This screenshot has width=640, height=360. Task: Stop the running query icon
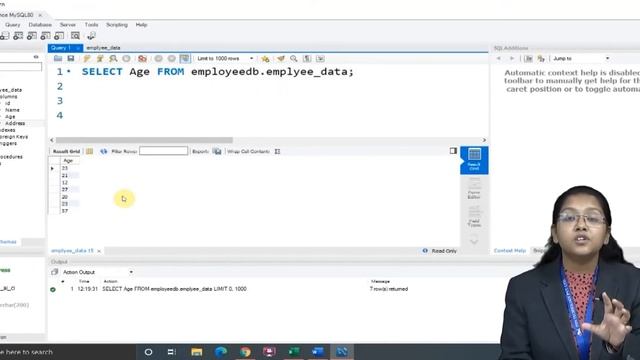(x=127, y=59)
